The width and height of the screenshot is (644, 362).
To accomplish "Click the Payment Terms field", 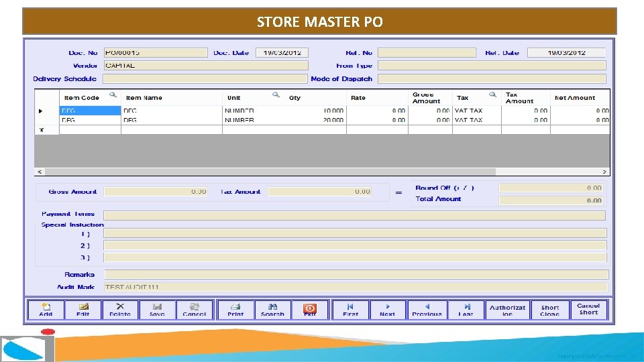I will [354, 215].
